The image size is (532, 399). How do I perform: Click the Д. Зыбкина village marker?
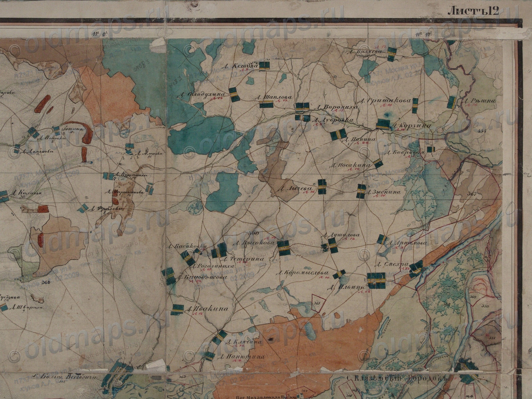coord(361,191)
